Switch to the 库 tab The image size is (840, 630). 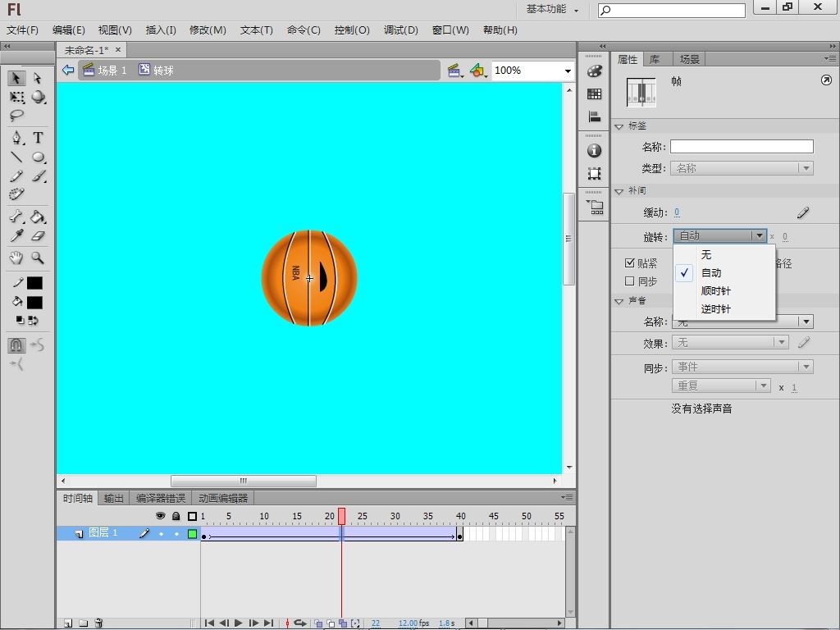pos(655,59)
